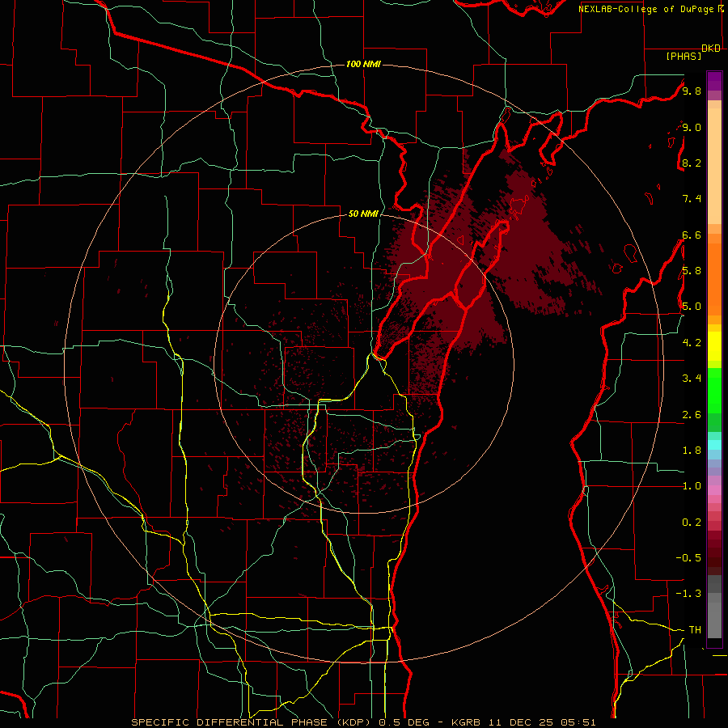Select the 4.2 scale value
The width and height of the screenshot is (728, 728).
[692, 343]
